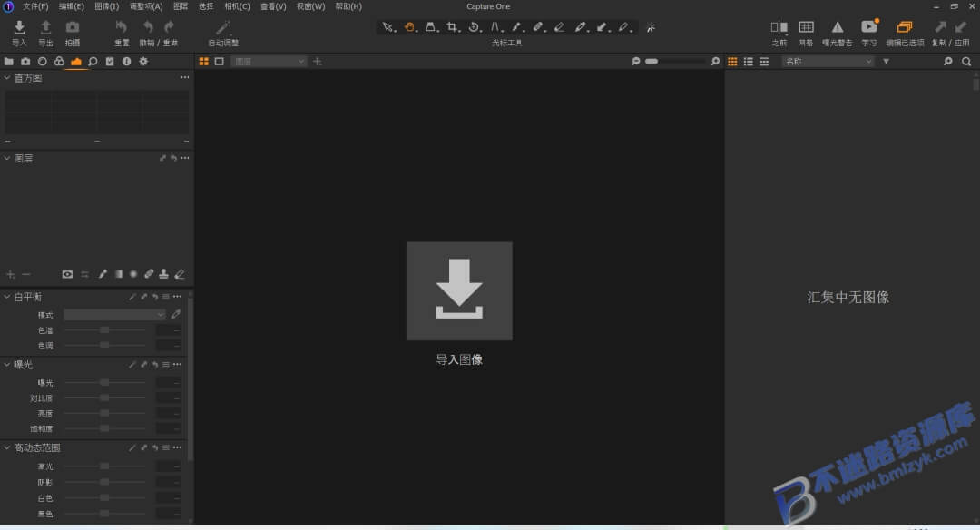Switch browser to orange thumbnail grid view
Screen dimensions: 980x530
732,61
